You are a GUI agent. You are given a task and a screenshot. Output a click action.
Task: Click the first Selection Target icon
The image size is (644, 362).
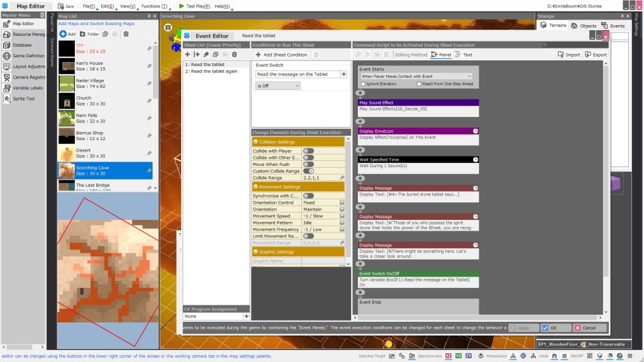392,356
